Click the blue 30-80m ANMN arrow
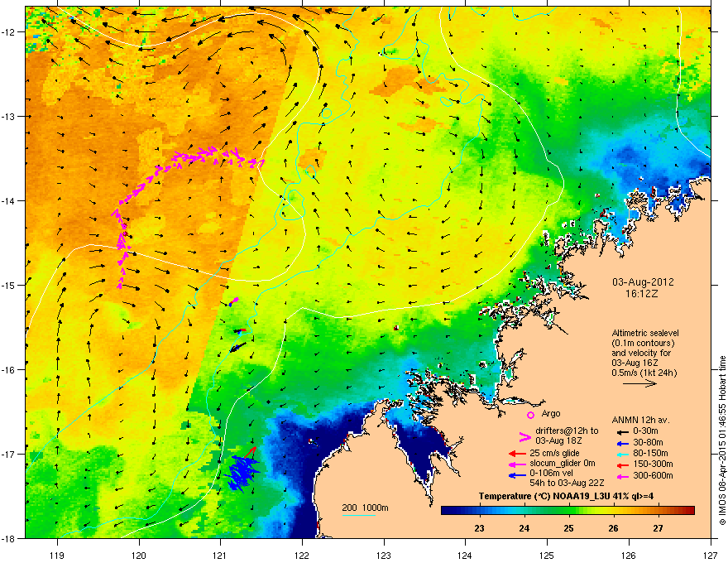The height and width of the screenshot is (563, 728). [622, 443]
